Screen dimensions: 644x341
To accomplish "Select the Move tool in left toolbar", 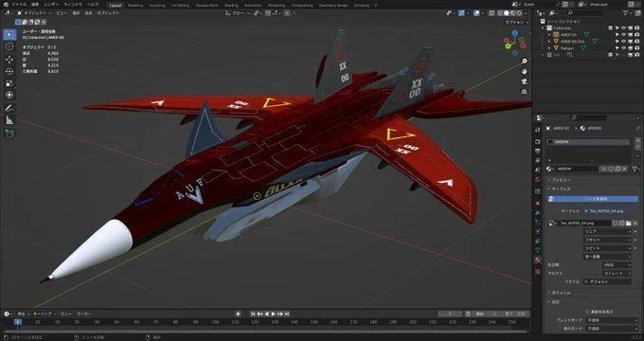I will [9, 59].
